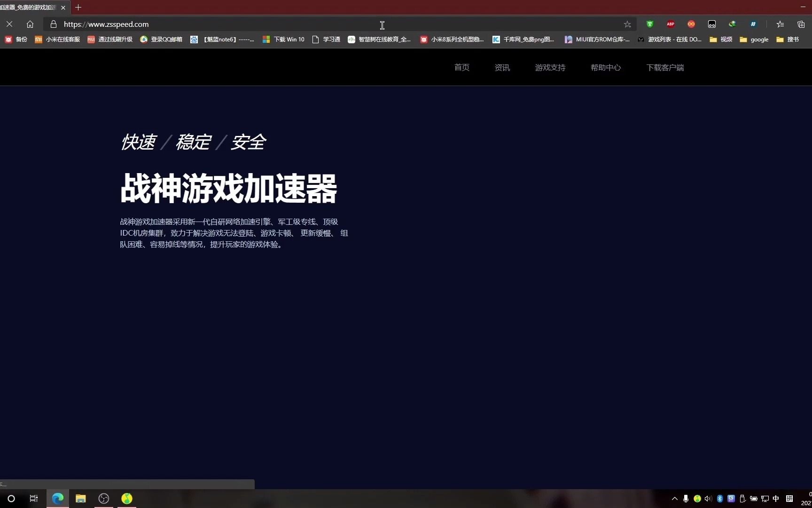
Task: Open the 千库网_免费png bookmark
Action: 523,40
